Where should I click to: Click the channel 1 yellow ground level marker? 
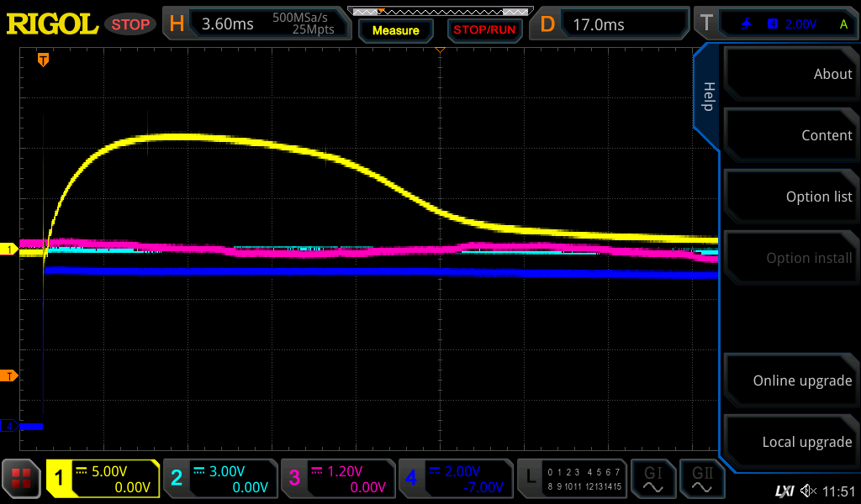11,249
